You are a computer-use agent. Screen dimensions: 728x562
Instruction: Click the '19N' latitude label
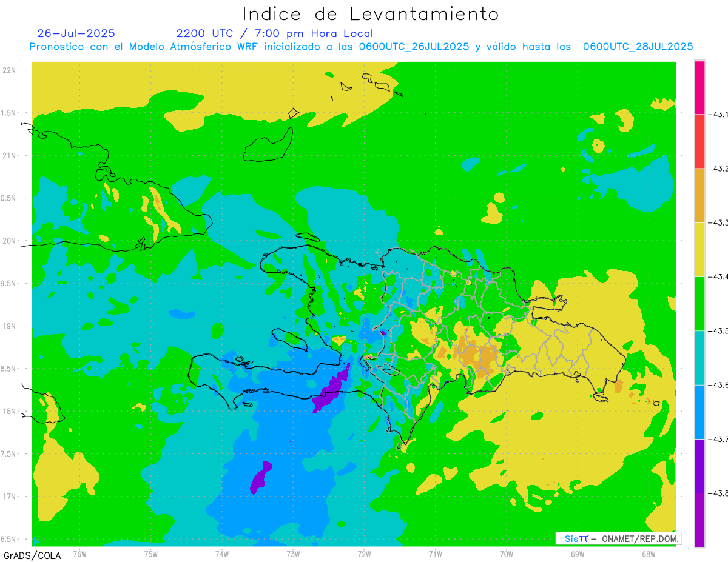(10, 326)
